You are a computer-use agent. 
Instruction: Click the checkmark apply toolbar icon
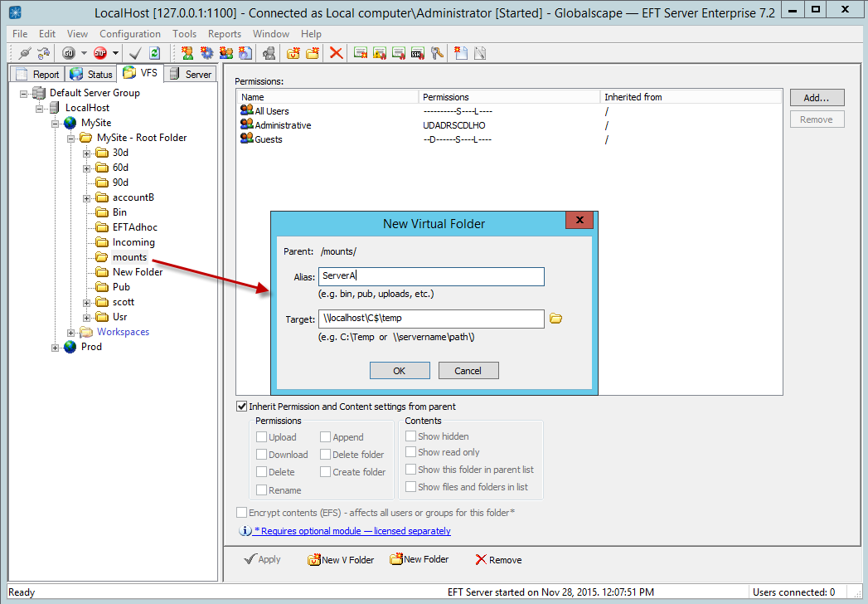pos(135,53)
